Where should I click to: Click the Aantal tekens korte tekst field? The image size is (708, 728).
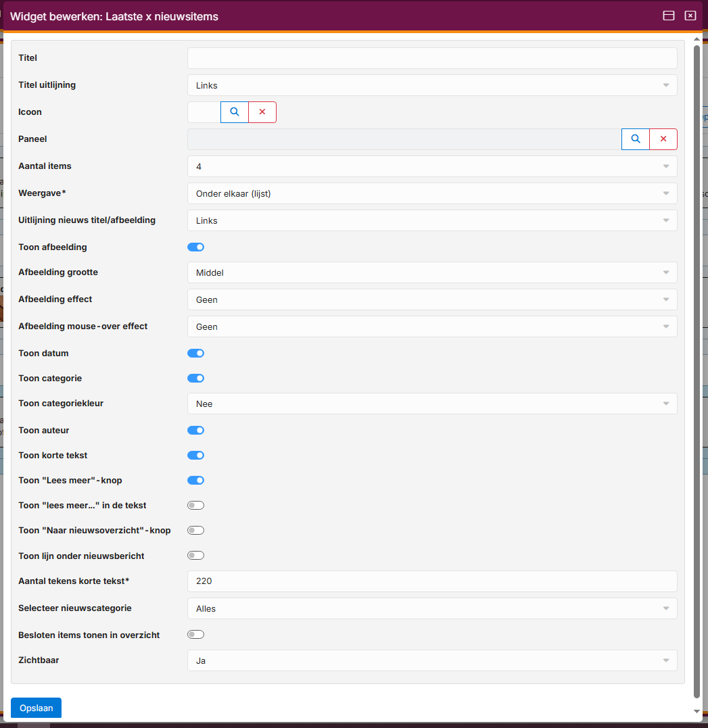(x=431, y=581)
